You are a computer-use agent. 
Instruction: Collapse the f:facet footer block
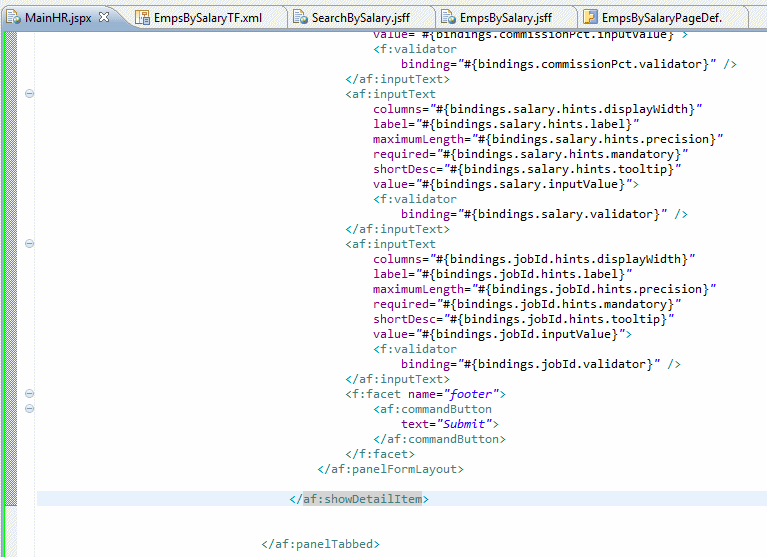29,394
